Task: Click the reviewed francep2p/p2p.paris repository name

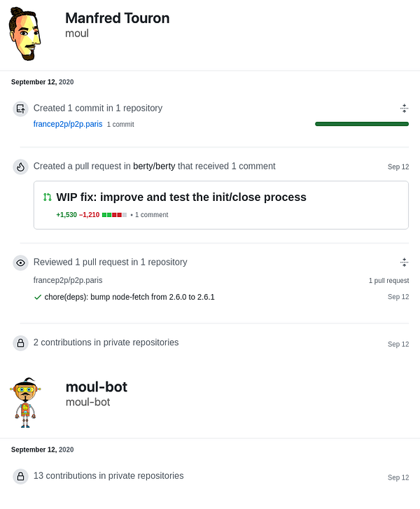Action: (x=68, y=280)
